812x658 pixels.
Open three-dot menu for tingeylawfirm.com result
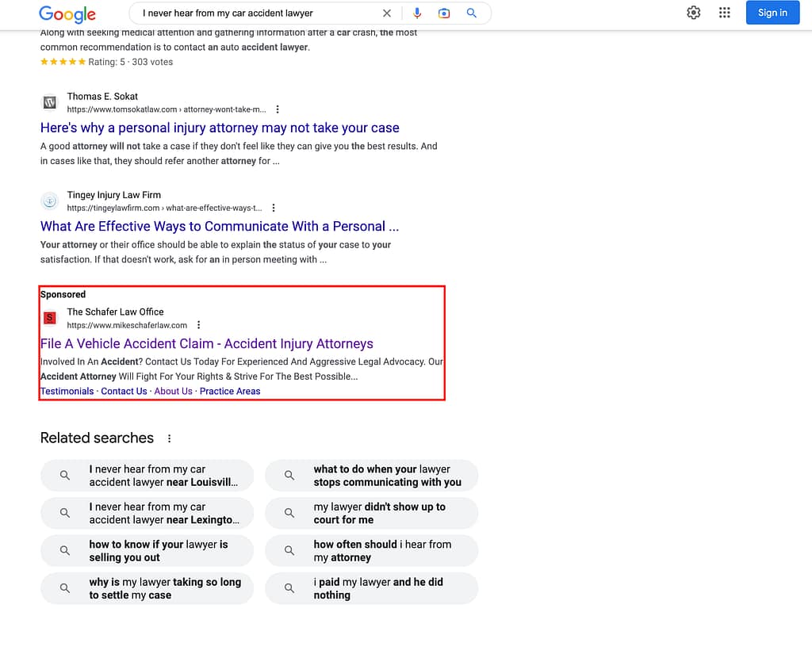pyautogui.click(x=274, y=208)
